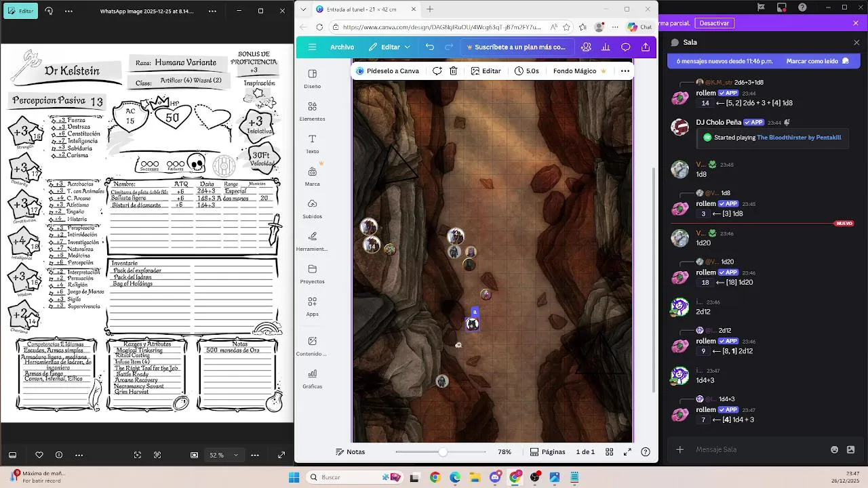Toggle the Notas panel in Canva
The image size is (868, 488).
[351, 452]
